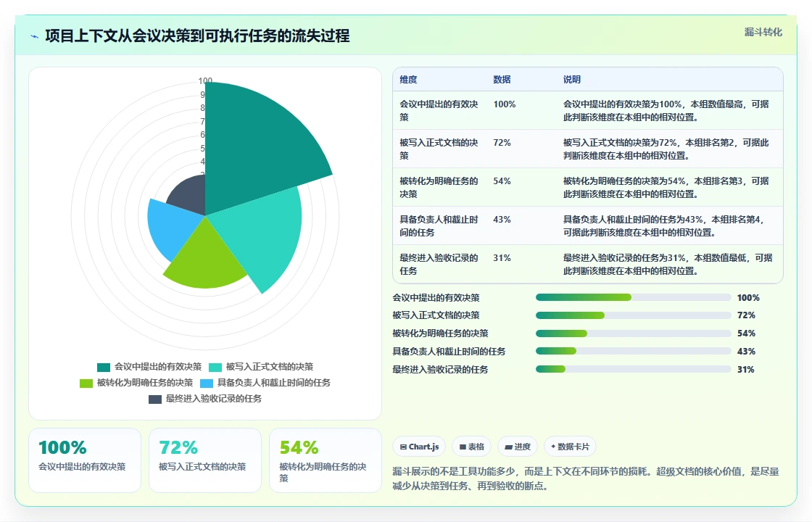Viewport: 812px width, 522px height.
Task: Click the icon inside the Chart.js chip
Action: tap(403, 447)
